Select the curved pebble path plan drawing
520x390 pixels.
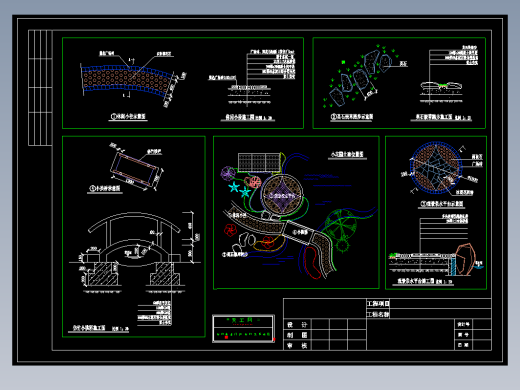click(x=128, y=80)
